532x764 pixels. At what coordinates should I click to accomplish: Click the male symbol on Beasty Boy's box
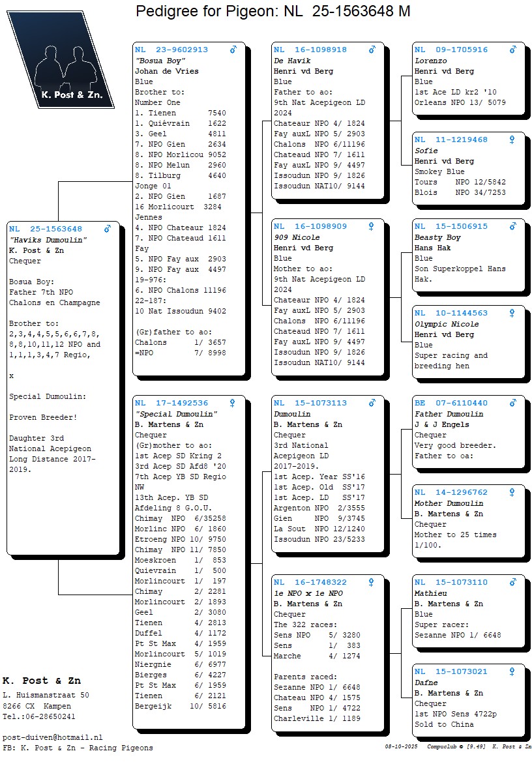pyautogui.click(x=513, y=226)
